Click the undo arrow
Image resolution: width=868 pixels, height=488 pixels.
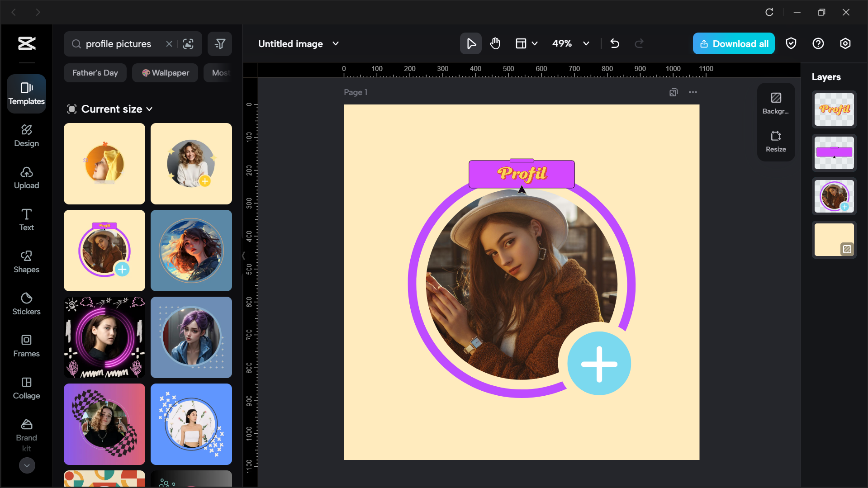click(x=615, y=43)
